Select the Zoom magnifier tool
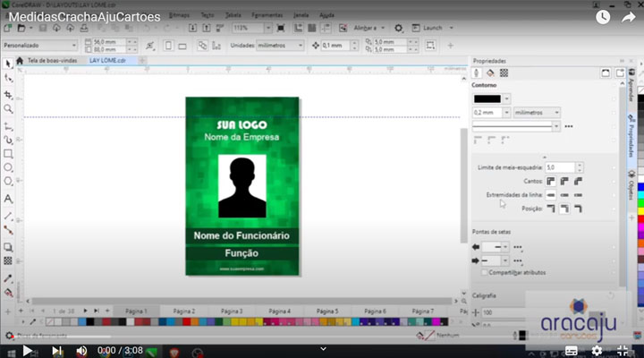Screen dimensions: 644x358 tap(8, 108)
